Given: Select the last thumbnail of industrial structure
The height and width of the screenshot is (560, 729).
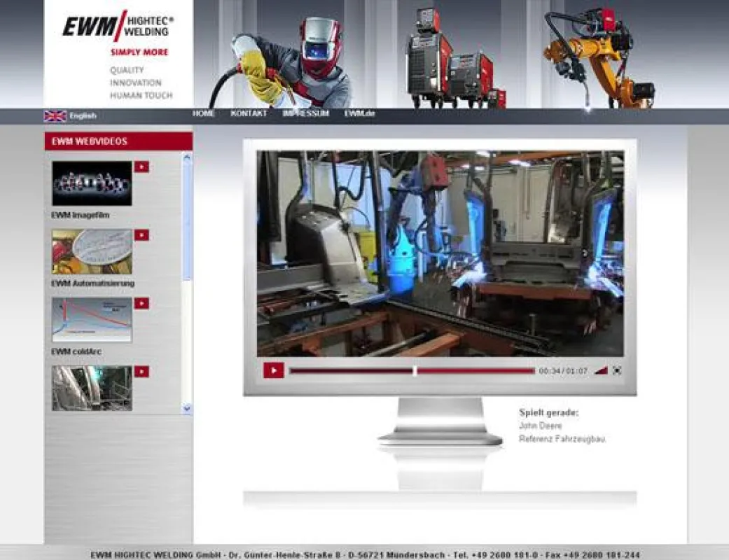Looking at the screenshot, I should (92, 388).
